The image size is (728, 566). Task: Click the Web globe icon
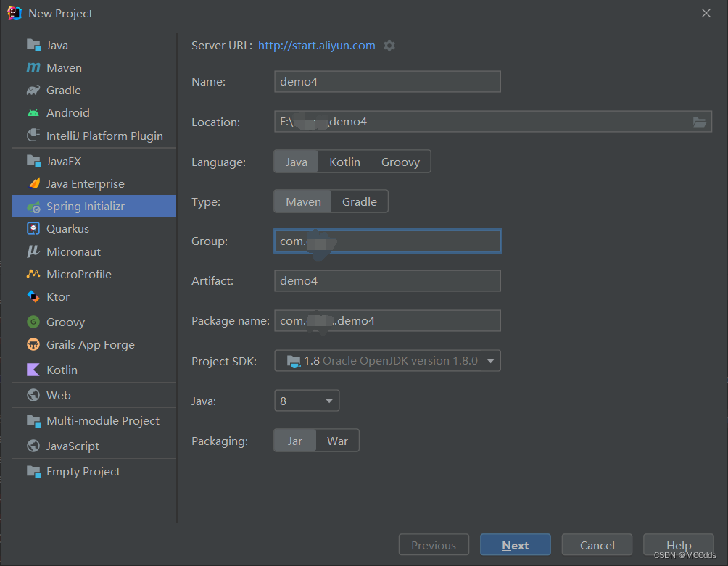pos(33,395)
